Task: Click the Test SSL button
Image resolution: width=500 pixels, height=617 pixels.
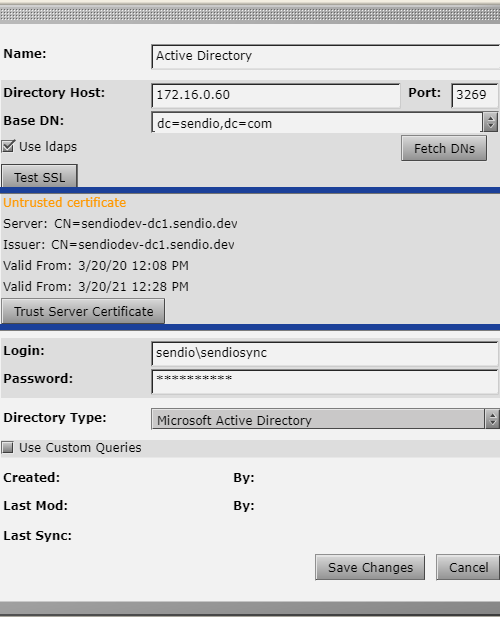Action: tap(39, 177)
